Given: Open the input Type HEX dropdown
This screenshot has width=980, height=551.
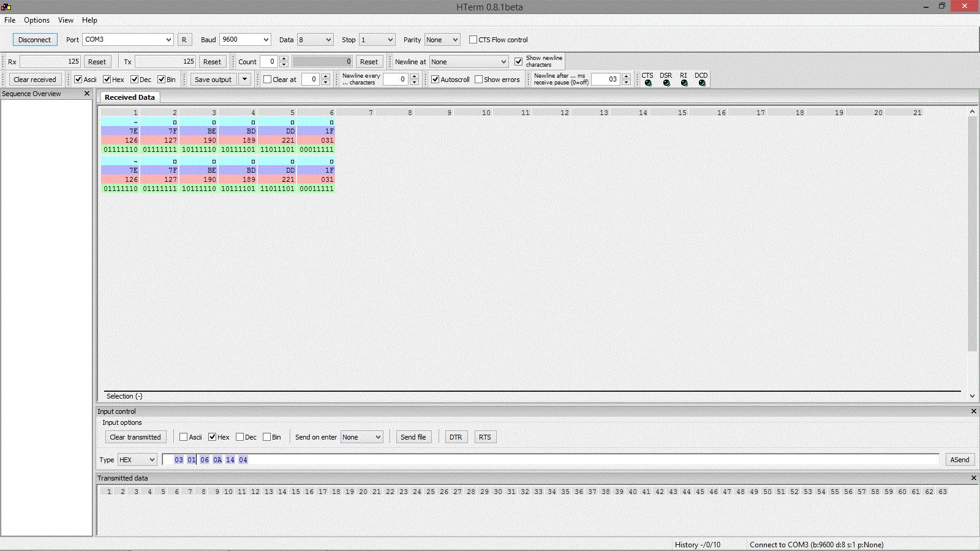Looking at the screenshot, I should [x=137, y=460].
